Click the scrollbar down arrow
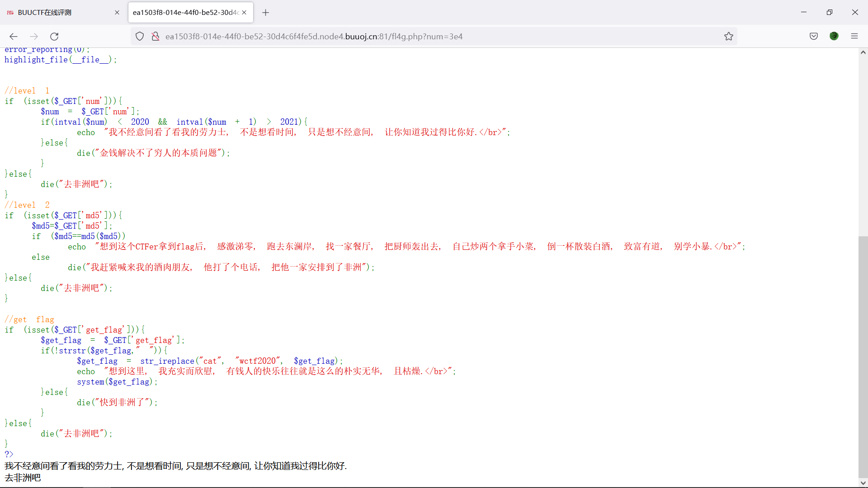The height and width of the screenshot is (488, 868). click(x=863, y=483)
